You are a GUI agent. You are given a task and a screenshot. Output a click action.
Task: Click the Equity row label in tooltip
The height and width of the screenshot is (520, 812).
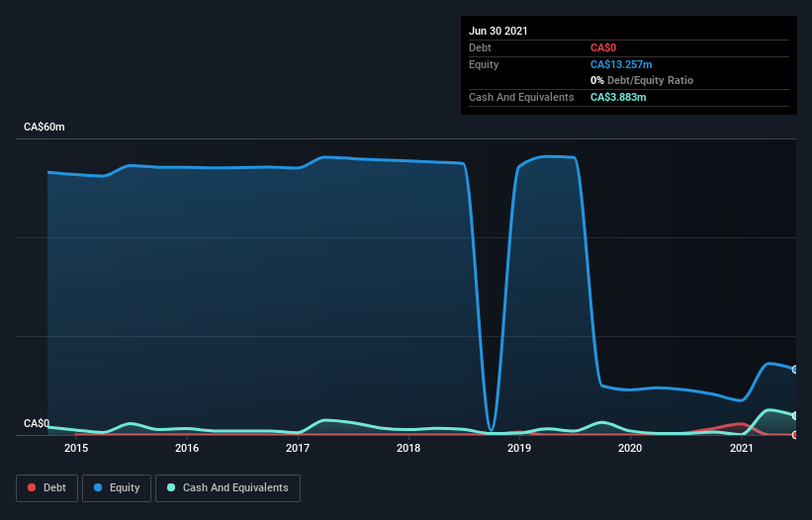coord(484,64)
